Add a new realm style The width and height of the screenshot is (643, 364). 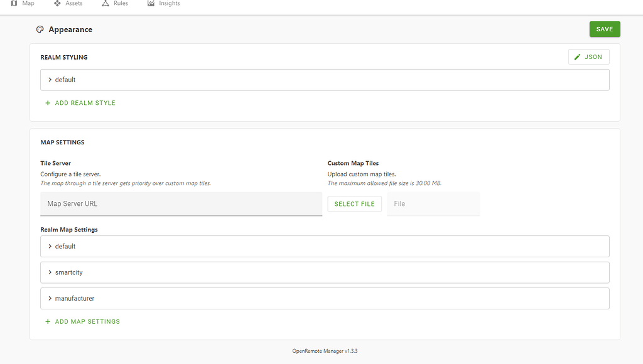[x=80, y=103]
